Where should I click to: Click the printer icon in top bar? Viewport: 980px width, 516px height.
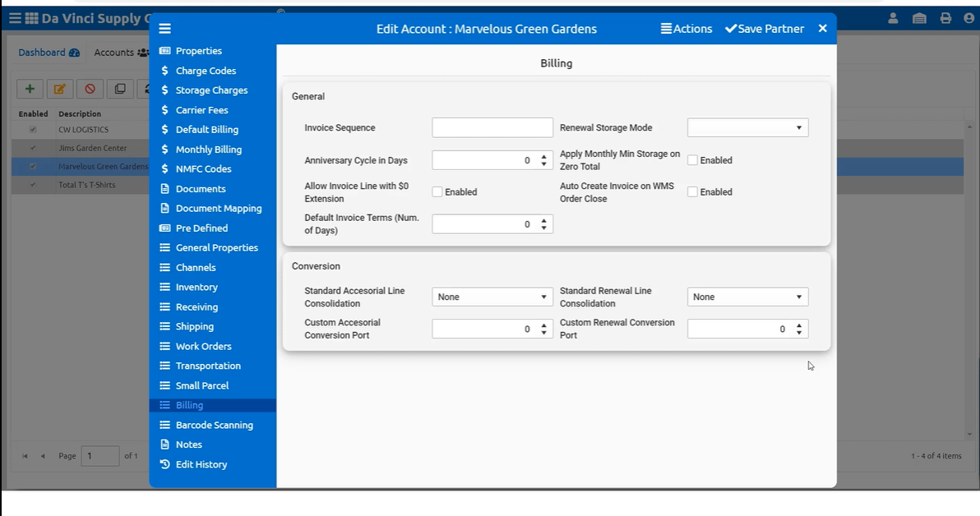pos(945,18)
